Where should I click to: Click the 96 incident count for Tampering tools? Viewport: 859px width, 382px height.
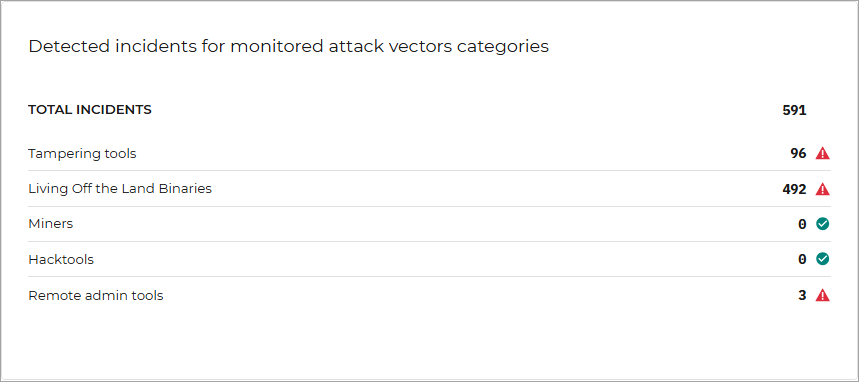[798, 153]
